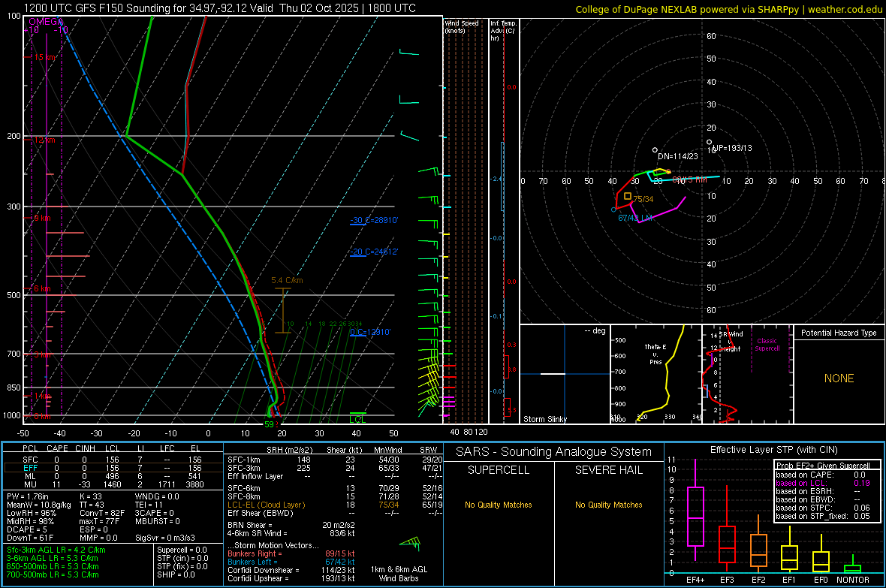Click the NONE hazard type text
Viewport: 886px width, 588px height.
coord(839,378)
